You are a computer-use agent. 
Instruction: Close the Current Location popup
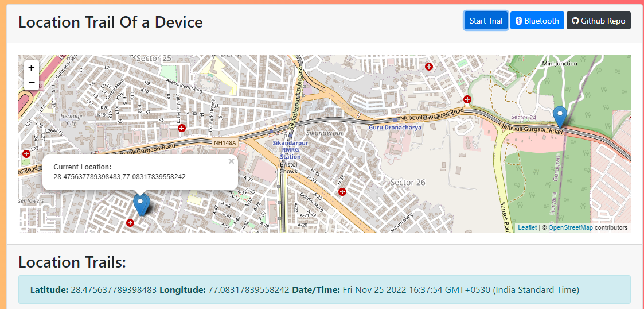(231, 161)
